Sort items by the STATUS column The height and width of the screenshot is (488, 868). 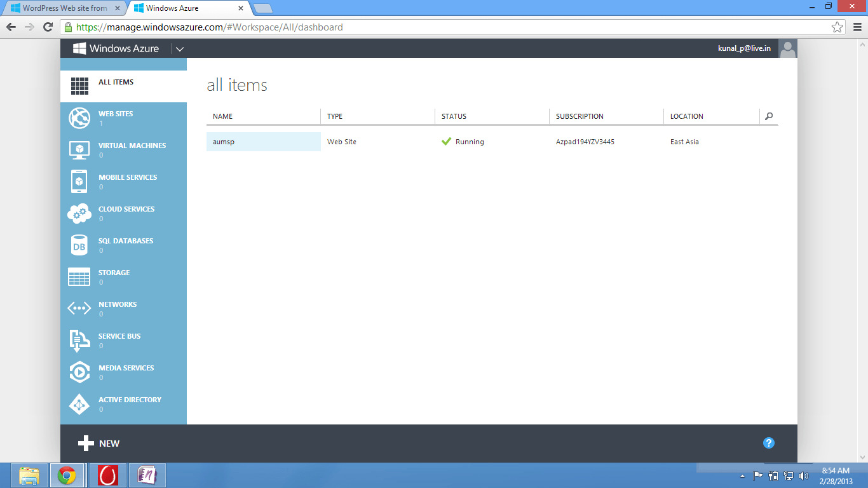coord(454,116)
